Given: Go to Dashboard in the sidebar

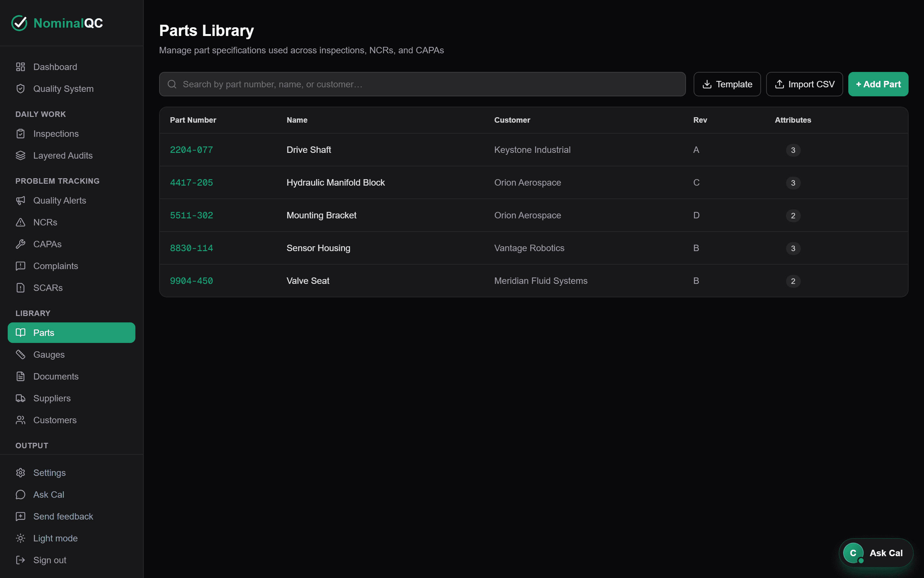Looking at the screenshot, I should (x=72, y=67).
